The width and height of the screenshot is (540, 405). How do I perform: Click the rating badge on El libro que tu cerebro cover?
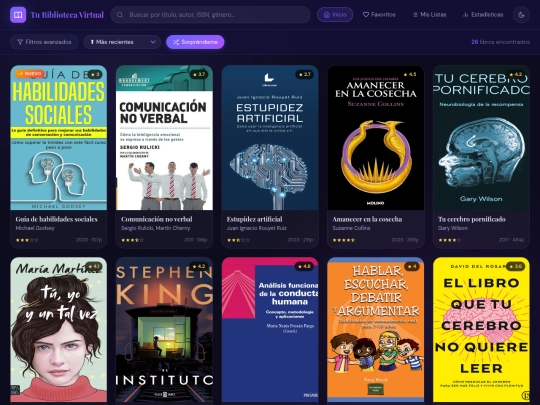(516, 266)
